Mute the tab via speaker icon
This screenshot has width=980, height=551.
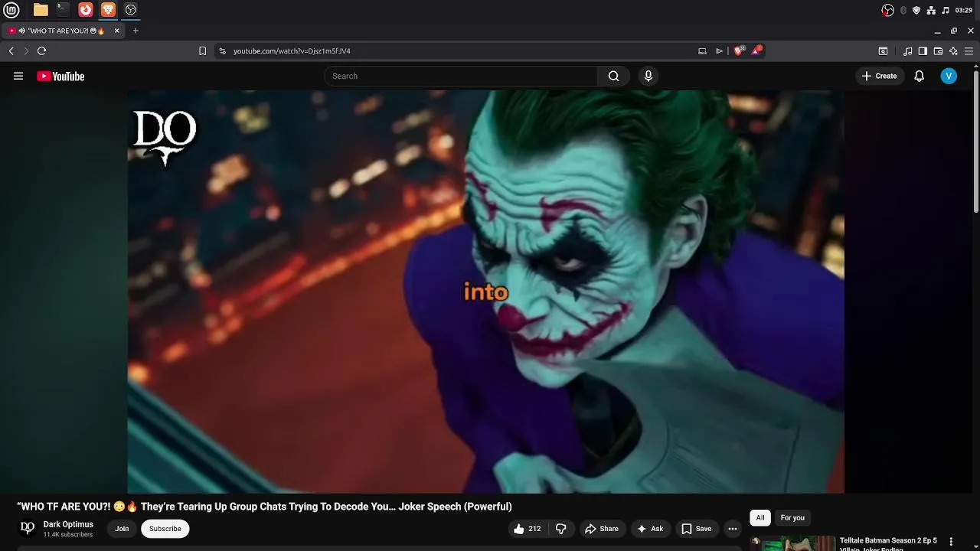tap(22, 31)
